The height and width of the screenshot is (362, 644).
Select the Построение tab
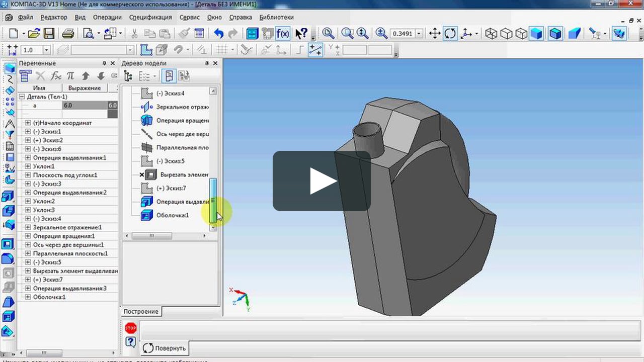(x=141, y=311)
